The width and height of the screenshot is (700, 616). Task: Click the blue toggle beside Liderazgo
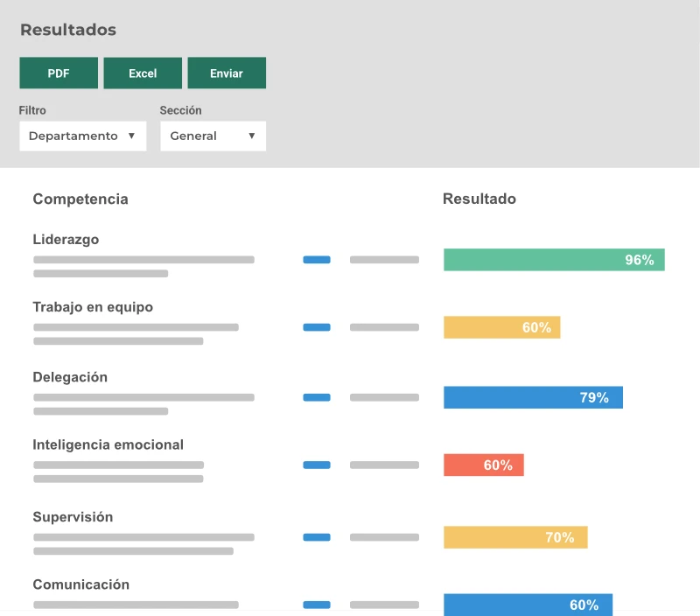click(317, 259)
